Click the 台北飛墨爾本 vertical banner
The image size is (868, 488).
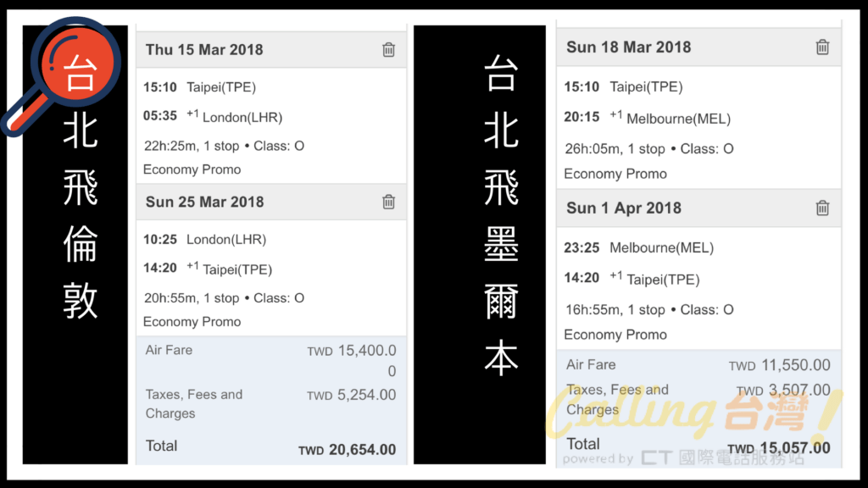(x=480, y=245)
